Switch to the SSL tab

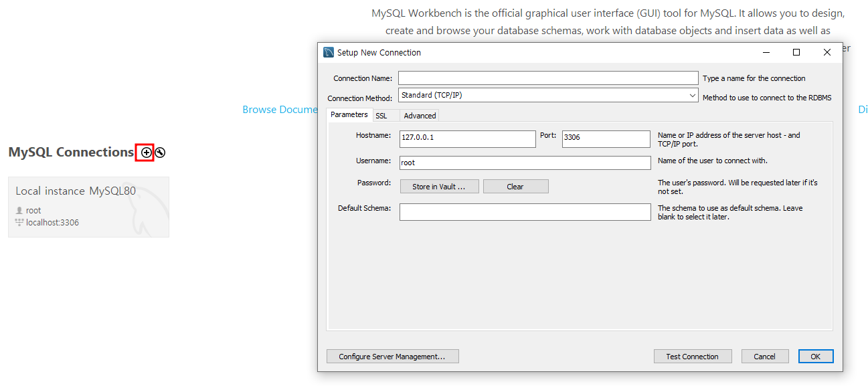click(381, 116)
